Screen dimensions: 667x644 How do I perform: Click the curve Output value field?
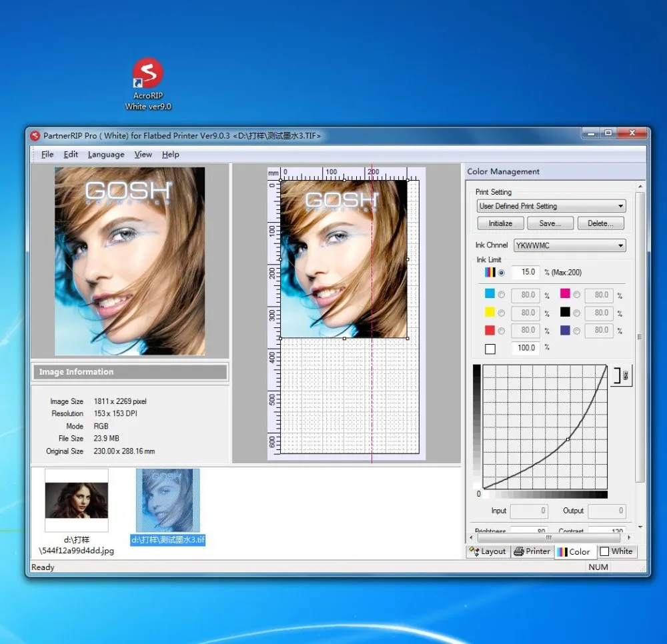(607, 511)
